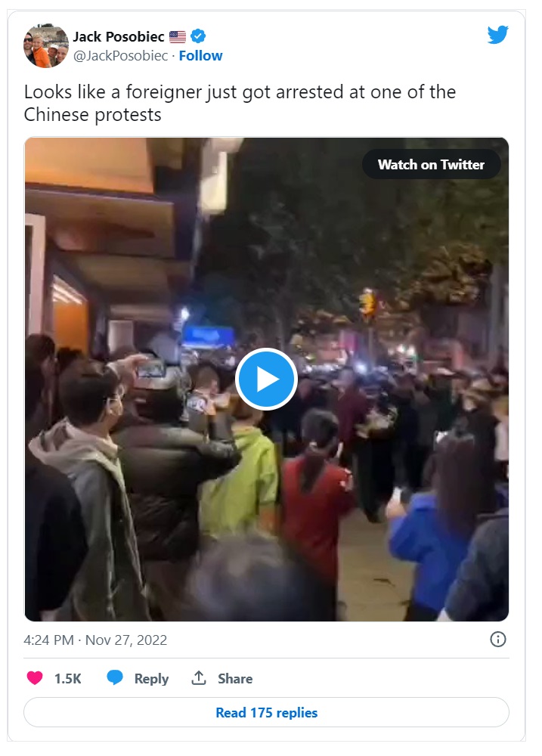Click the American flag emoji beside name

[x=178, y=36]
